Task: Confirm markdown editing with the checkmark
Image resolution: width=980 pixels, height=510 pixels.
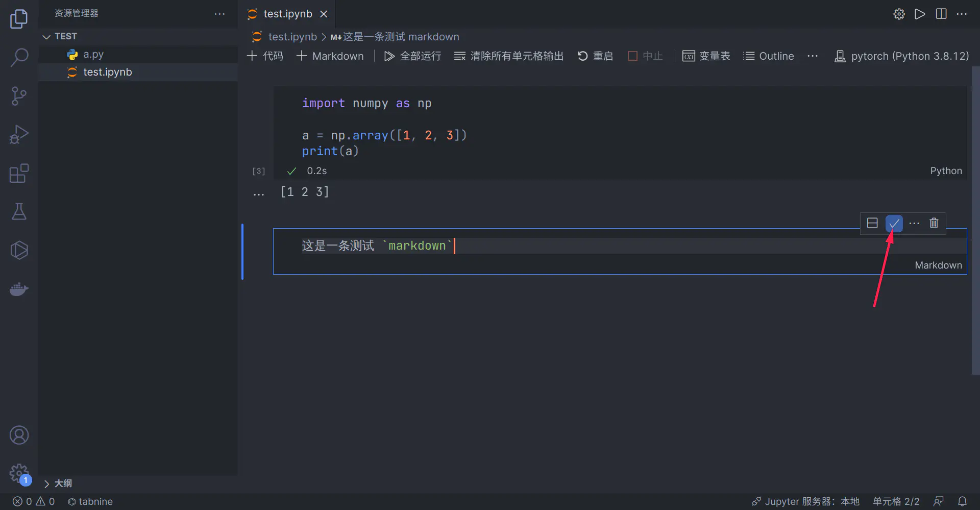Action: (893, 223)
